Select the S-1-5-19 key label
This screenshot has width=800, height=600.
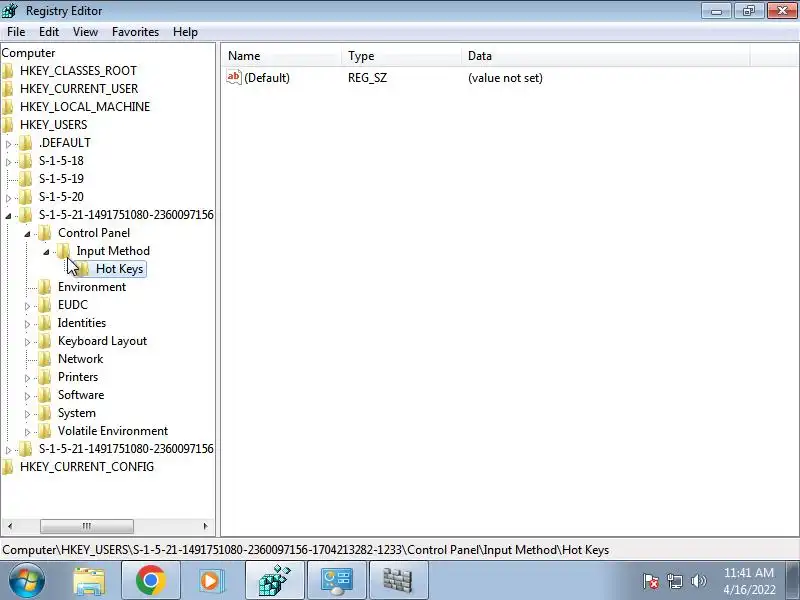click(61, 179)
